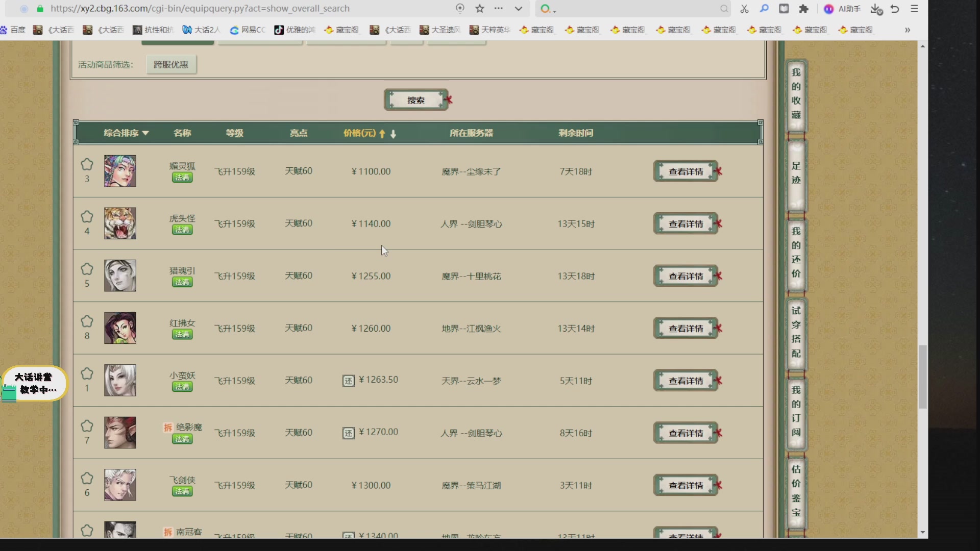The image size is (980, 551).
Task: Open the 天粹英华 bookmark
Action: click(490, 30)
